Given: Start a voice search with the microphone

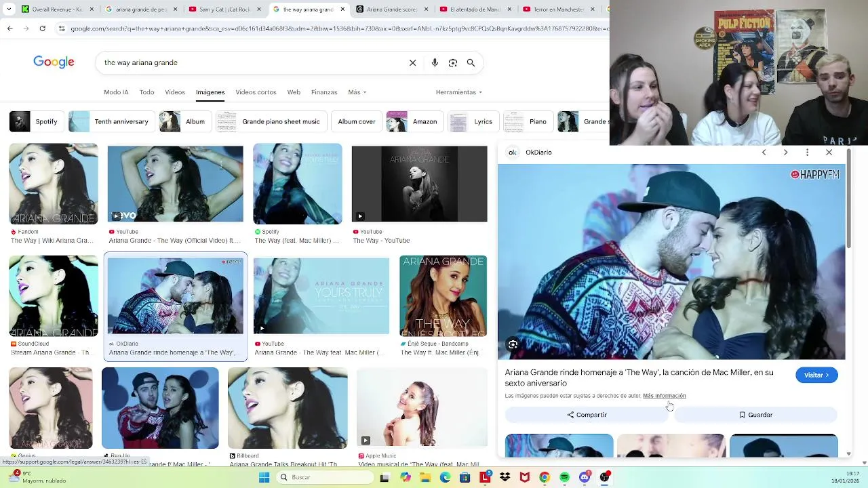Looking at the screenshot, I should pyautogui.click(x=435, y=62).
